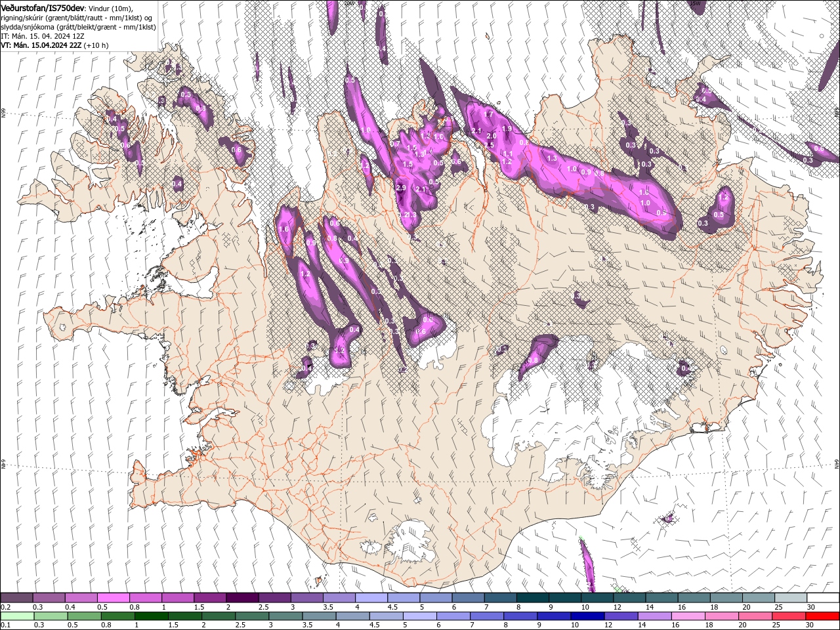Viewport: 840px width, 630px height.
Task: Pick the bright pink 0.5–0.8 snow scale swatch
Action: point(113,598)
